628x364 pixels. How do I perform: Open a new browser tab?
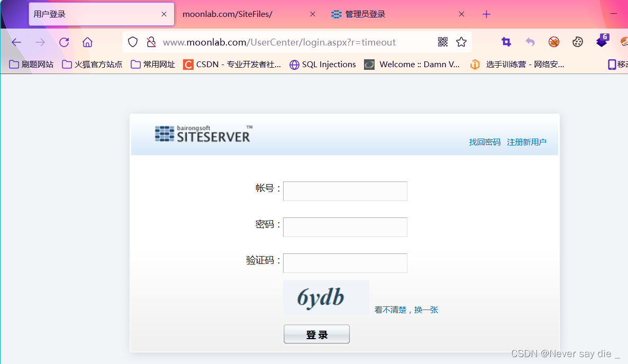[486, 14]
